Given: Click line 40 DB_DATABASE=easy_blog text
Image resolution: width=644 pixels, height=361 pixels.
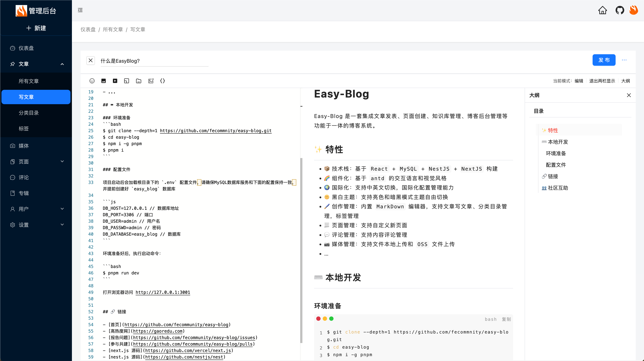Looking at the screenshot, I should [x=142, y=234].
